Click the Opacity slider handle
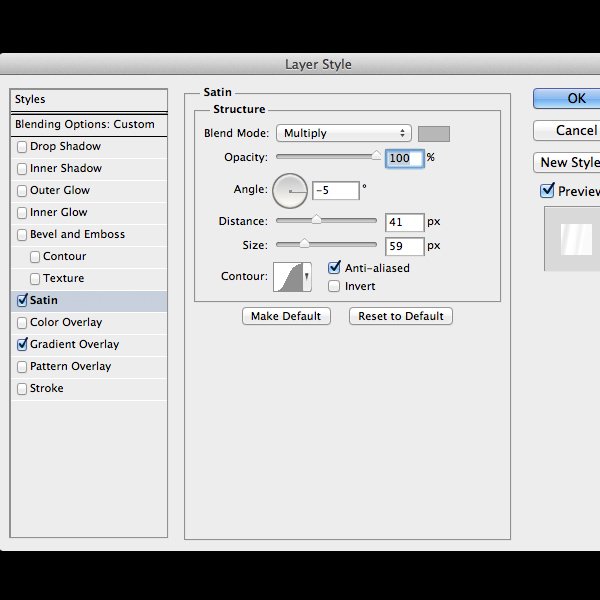 (376, 155)
